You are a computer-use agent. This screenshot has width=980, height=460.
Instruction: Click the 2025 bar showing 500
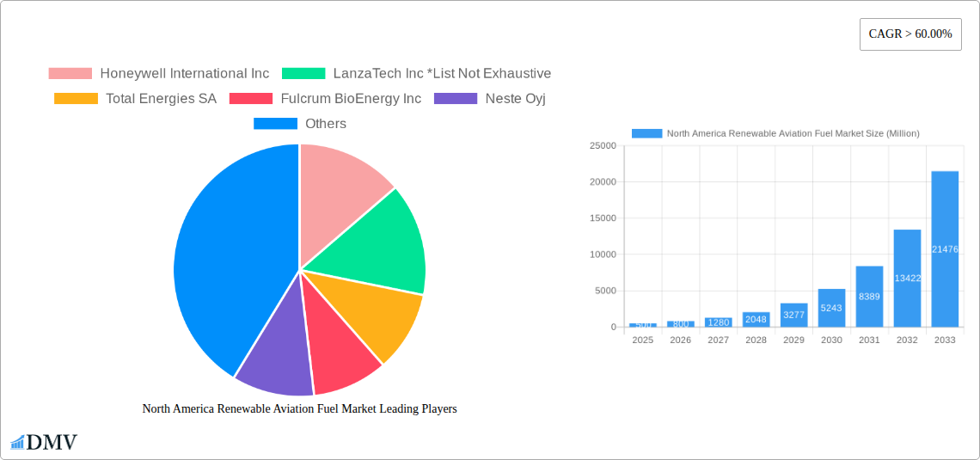pyautogui.click(x=643, y=325)
